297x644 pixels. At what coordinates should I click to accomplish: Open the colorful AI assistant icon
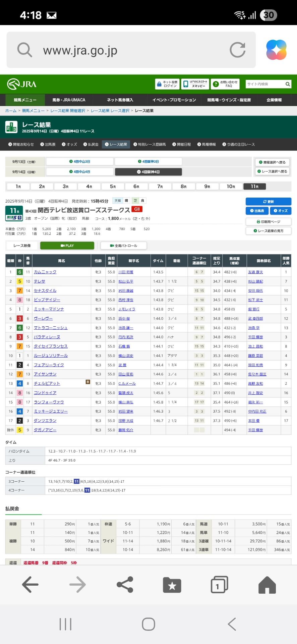(276, 50)
